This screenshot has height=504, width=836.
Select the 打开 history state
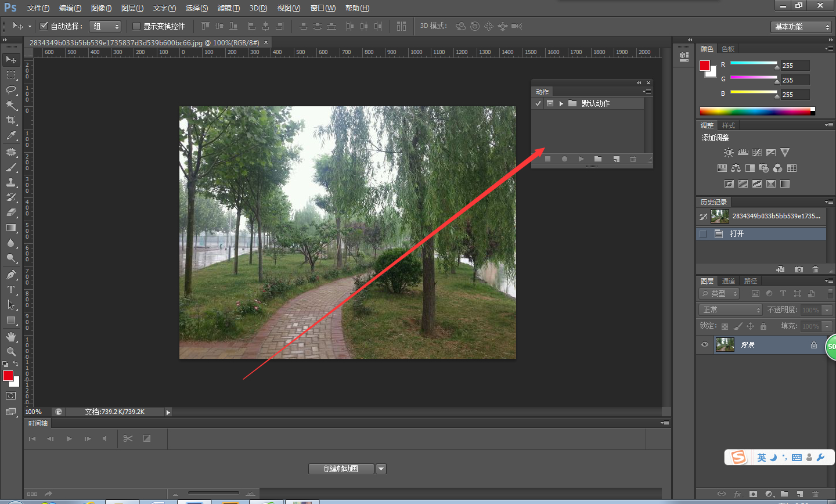[761, 234]
